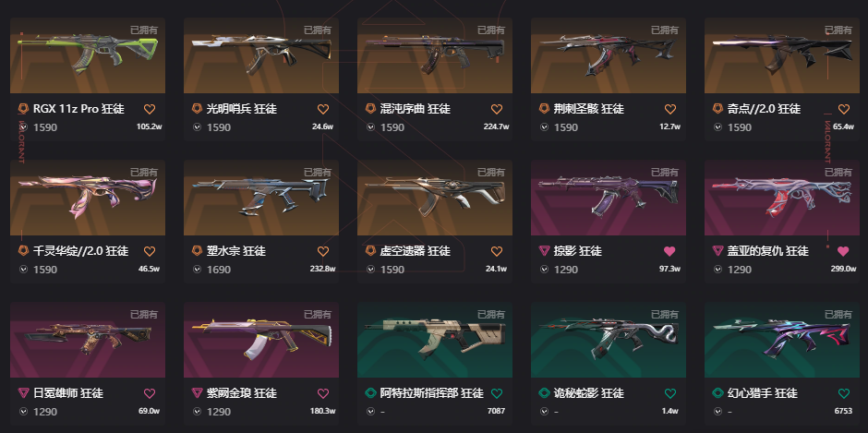This screenshot has width=868, height=433.
Task: Select the 诡秘蛇影 狂徒 skin image
Action: 609,340
